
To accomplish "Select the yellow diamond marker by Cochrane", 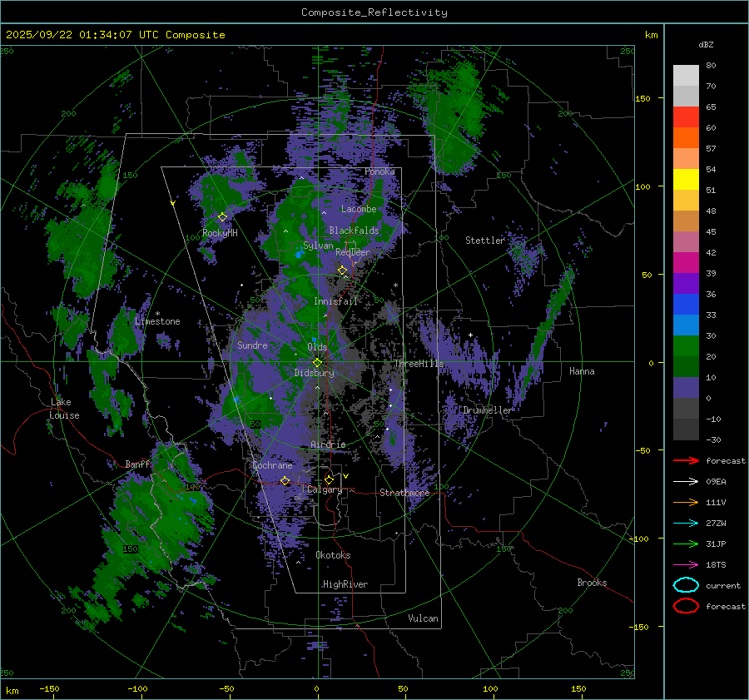I will coord(285,481).
